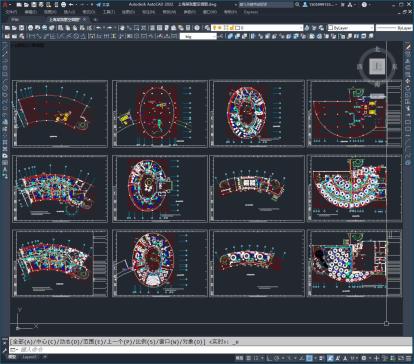
Task: Open the status bar customization menu button
Action: tap(408, 358)
